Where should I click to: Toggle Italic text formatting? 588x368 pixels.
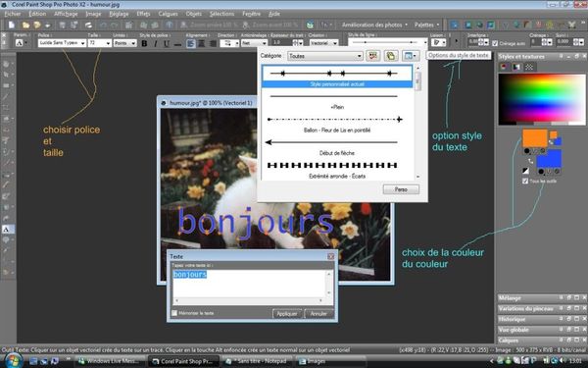156,43
